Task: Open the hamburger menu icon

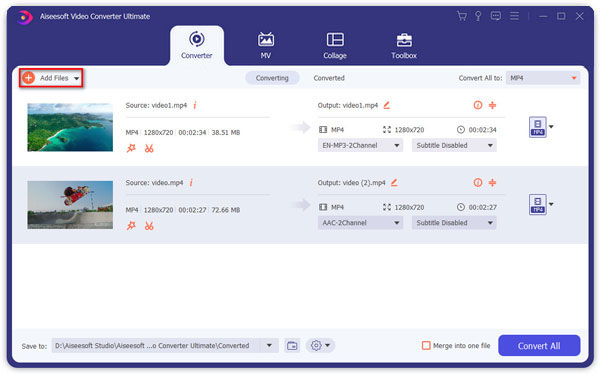Action: click(514, 16)
